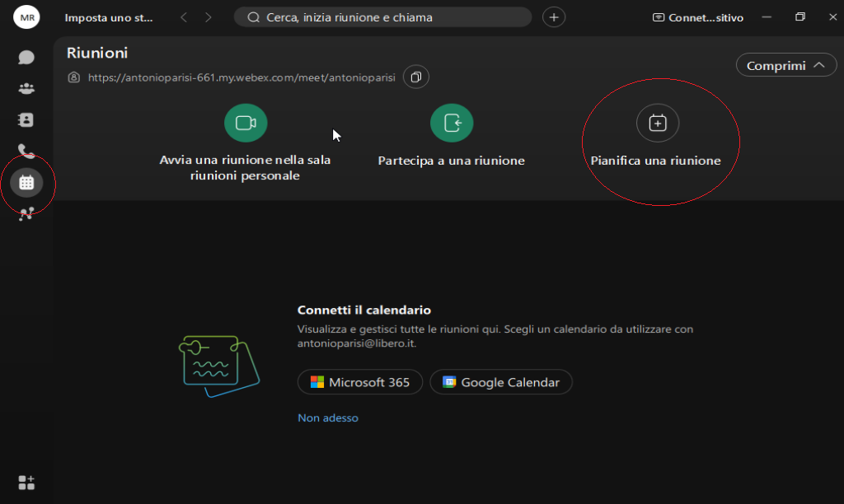Select the Meetings calendar sidebar icon
Image resolution: width=844 pixels, height=504 pixels.
point(26,183)
